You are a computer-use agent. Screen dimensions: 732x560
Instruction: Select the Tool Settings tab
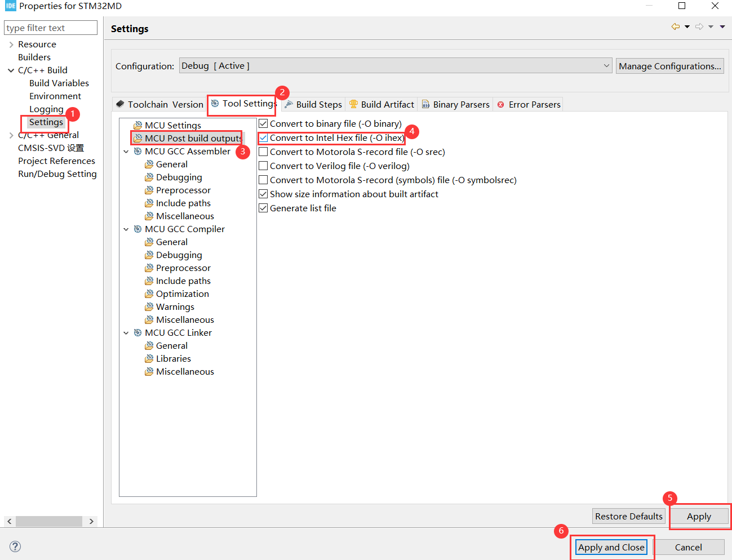243,104
